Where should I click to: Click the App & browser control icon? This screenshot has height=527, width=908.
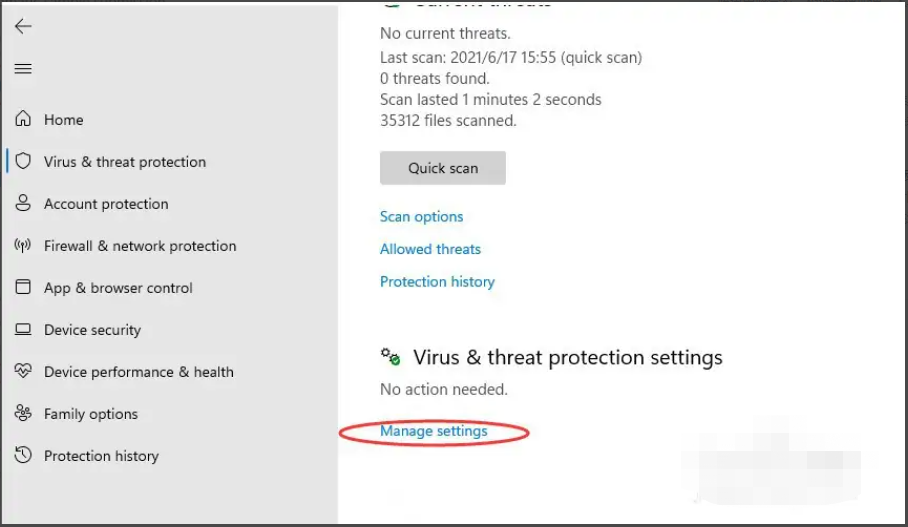pos(23,287)
